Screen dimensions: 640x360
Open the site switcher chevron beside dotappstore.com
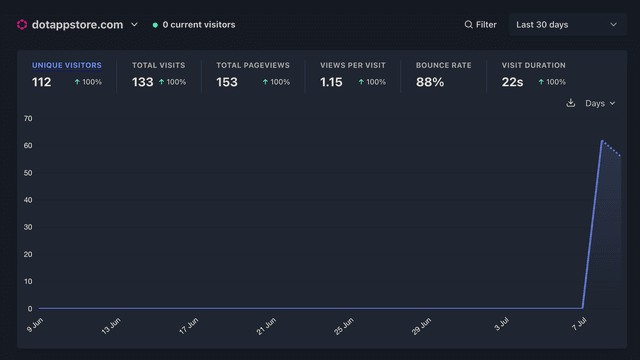point(134,24)
